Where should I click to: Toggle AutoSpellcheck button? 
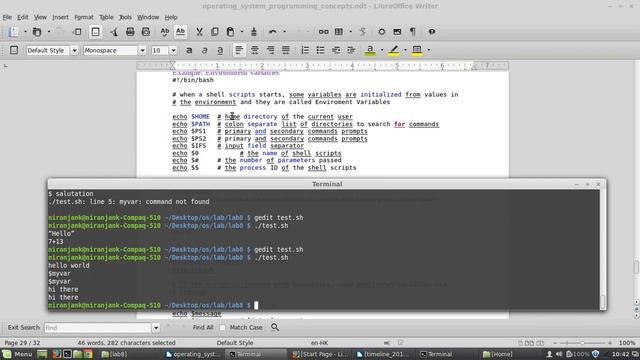pyautogui.click(x=180, y=32)
